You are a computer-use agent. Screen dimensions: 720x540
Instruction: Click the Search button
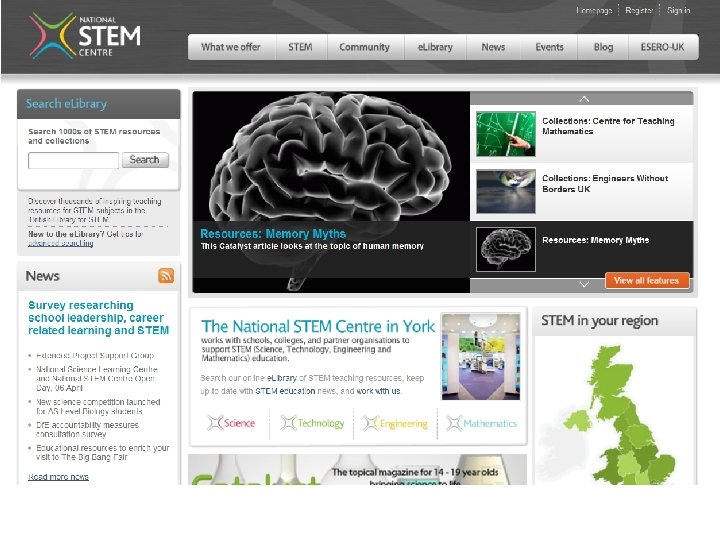click(145, 160)
